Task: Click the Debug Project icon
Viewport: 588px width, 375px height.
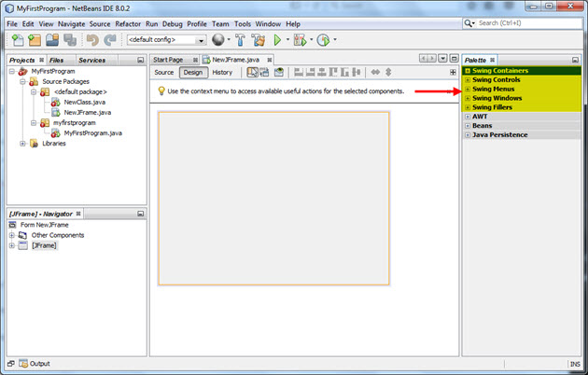Action: coord(300,40)
